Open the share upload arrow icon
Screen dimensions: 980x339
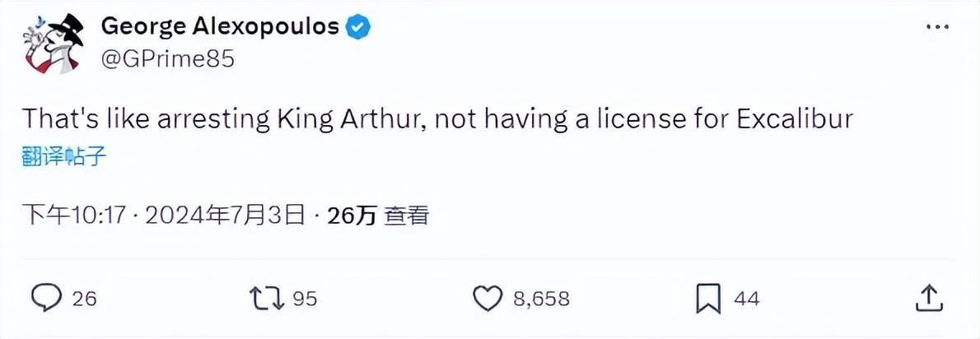click(929, 298)
